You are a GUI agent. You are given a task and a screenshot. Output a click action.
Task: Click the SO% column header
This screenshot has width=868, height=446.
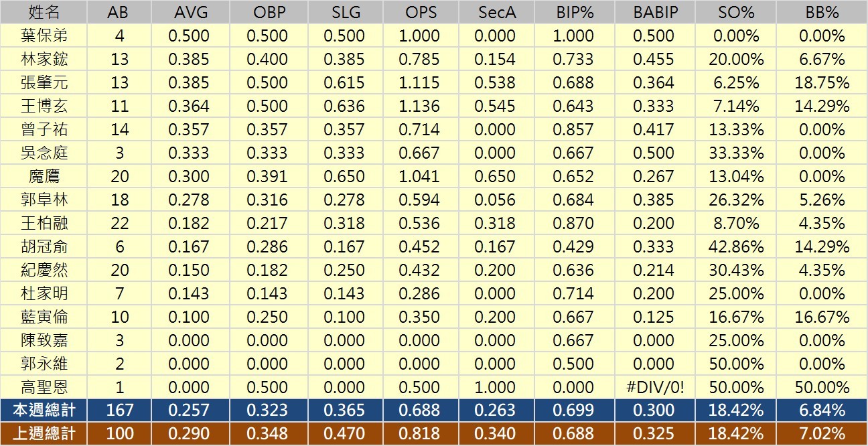pos(735,12)
